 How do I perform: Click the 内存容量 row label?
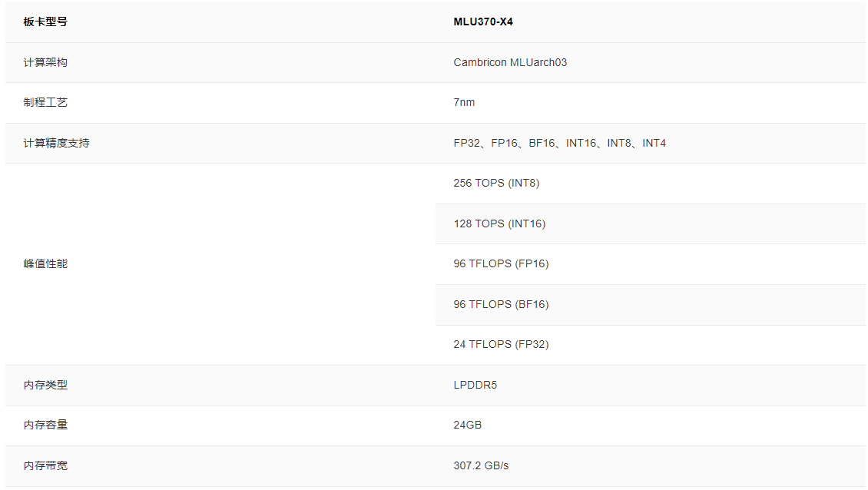coord(45,425)
